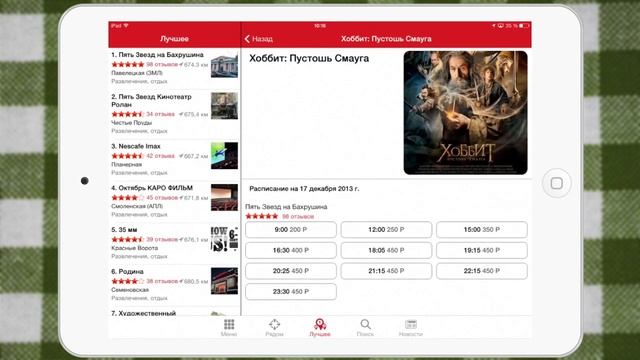Switch to the Рядом tab
The width and height of the screenshot is (640, 360).
point(274,328)
